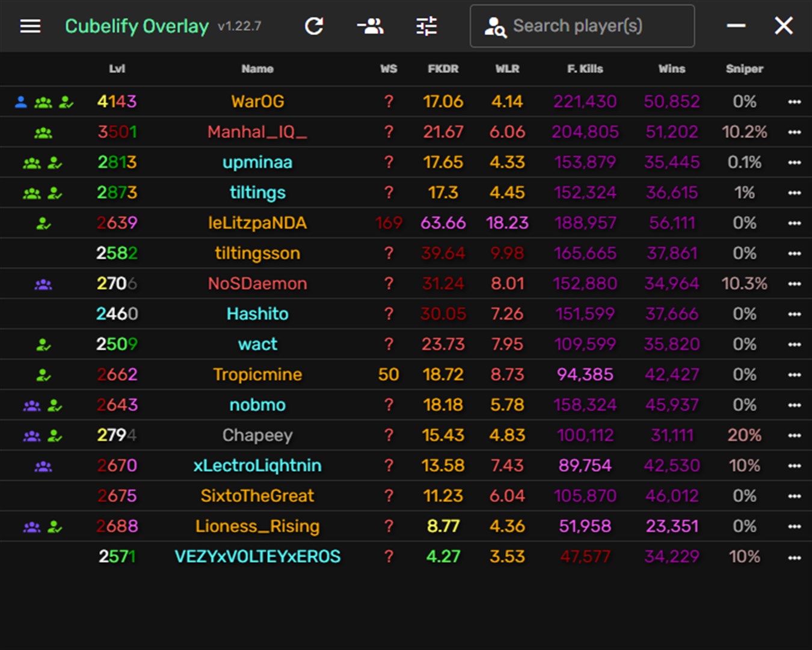Select player name tiltings
This screenshot has height=650, width=812.
[257, 193]
